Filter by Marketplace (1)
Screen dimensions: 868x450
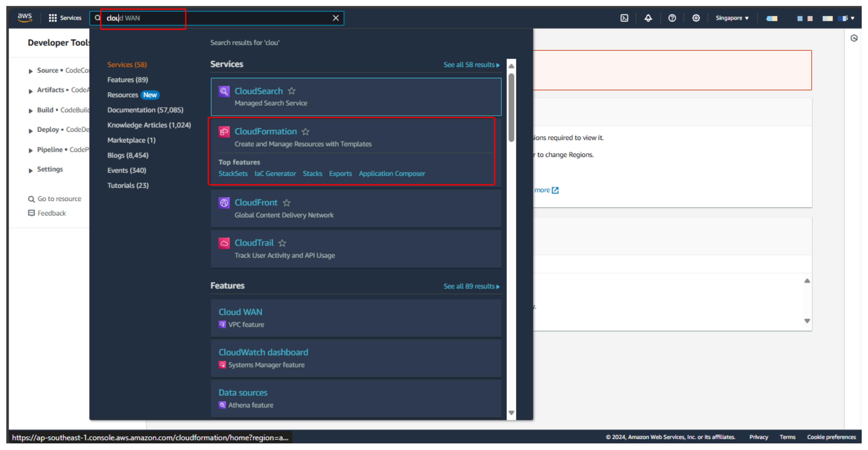point(131,140)
